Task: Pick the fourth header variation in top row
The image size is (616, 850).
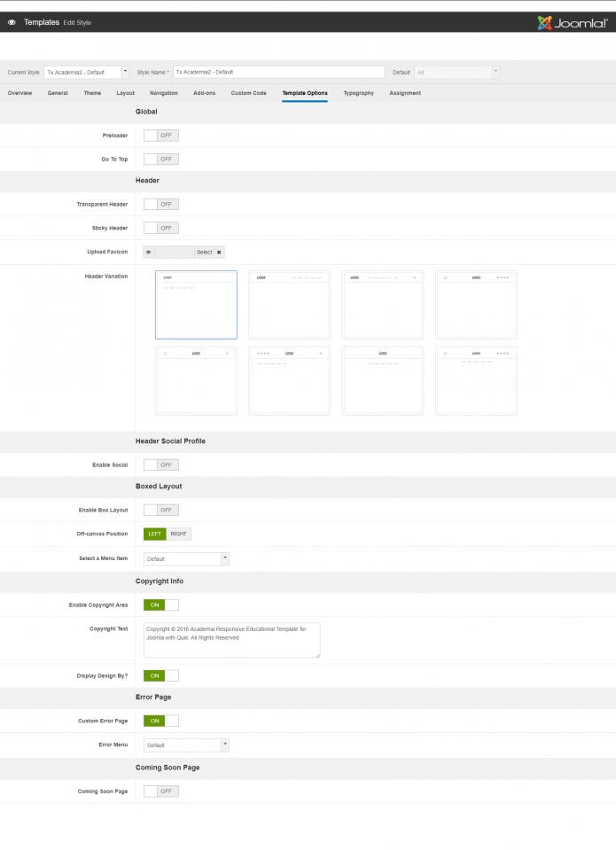Action: 476,304
